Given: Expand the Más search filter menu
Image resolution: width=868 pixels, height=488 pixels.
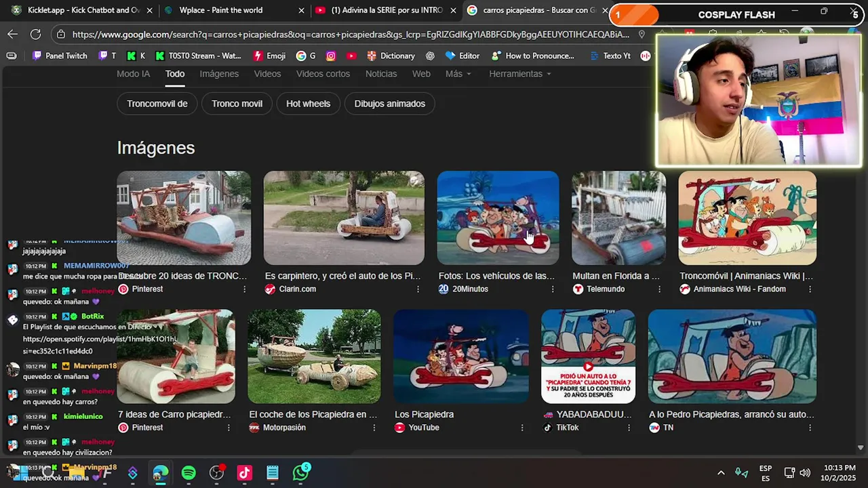Looking at the screenshot, I should (458, 74).
